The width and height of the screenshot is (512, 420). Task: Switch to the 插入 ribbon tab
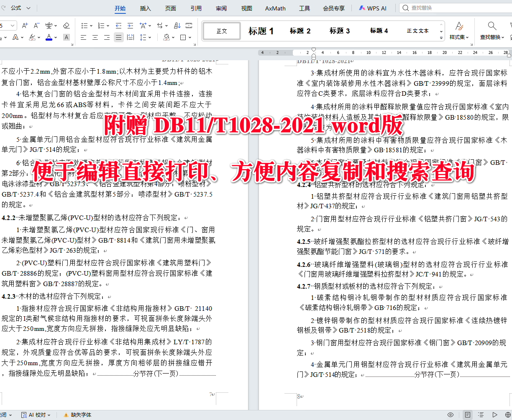(x=145, y=8)
